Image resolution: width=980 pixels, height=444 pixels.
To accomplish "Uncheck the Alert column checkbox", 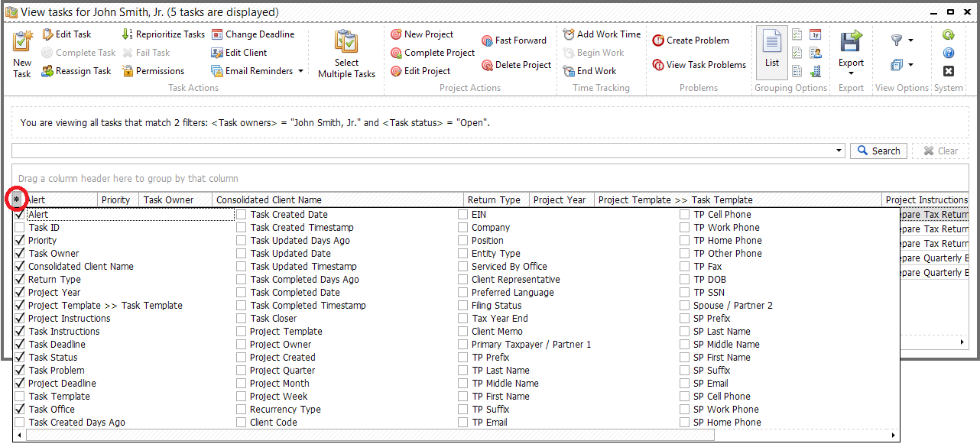I will (20, 215).
